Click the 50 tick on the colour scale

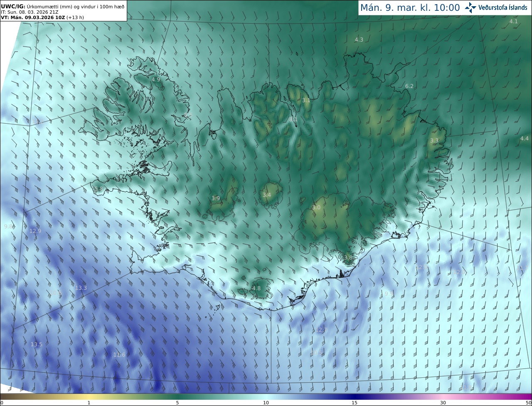(528, 403)
